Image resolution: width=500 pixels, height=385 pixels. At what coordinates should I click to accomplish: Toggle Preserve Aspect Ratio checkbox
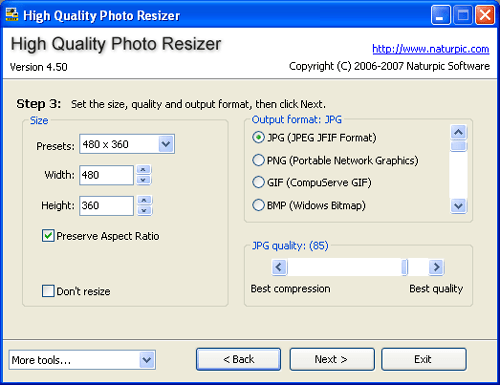tap(48, 236)
